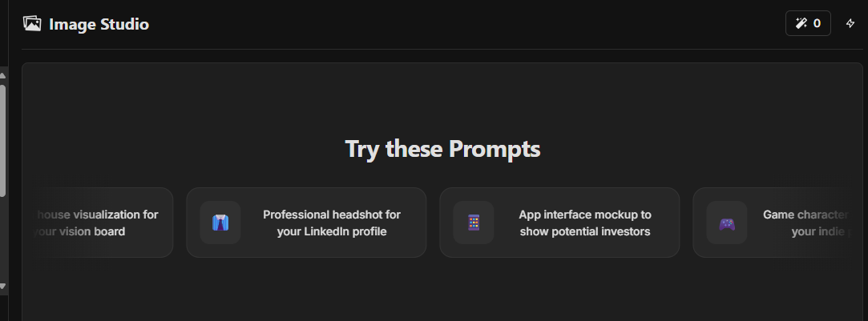
Task: Click the magic wand icon in credits counter
Action: click(x=801, y=23)
